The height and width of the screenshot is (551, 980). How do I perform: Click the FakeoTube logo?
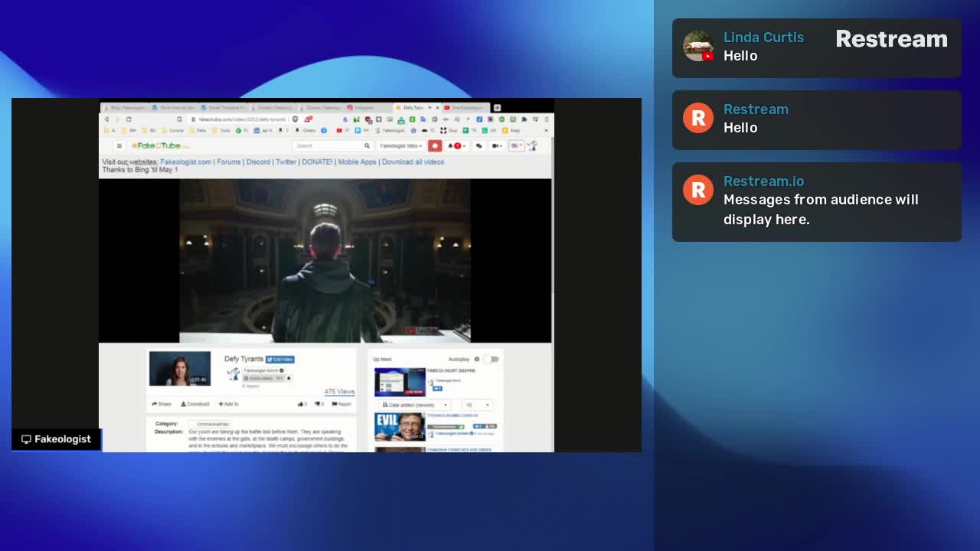click(x=160, y=145)
